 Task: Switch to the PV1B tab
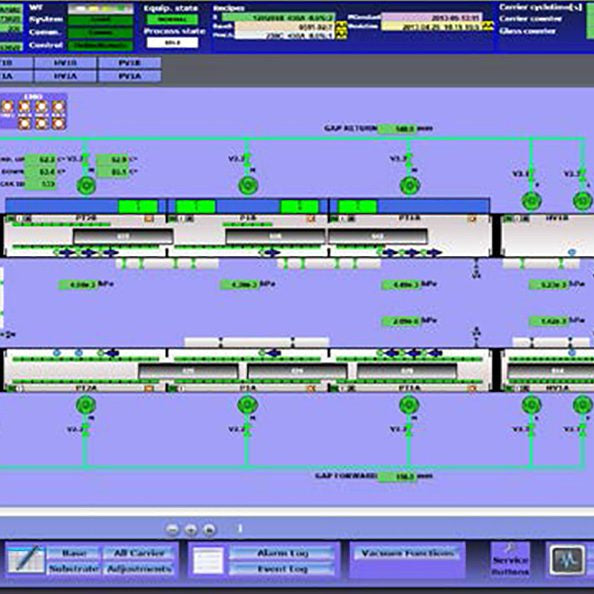[130, 63]
